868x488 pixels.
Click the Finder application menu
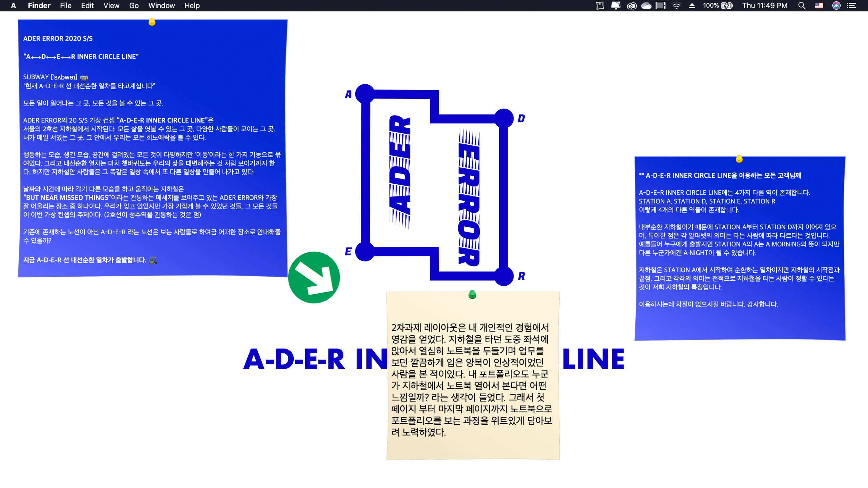coord(39,6)
